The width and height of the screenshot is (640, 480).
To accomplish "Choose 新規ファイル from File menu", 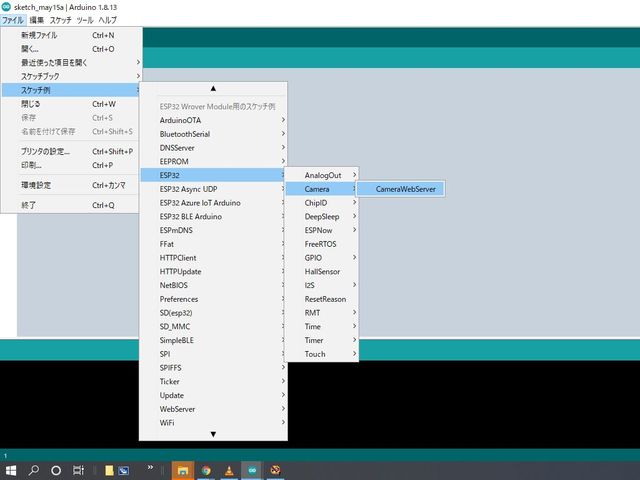I will tap(71, 35).
